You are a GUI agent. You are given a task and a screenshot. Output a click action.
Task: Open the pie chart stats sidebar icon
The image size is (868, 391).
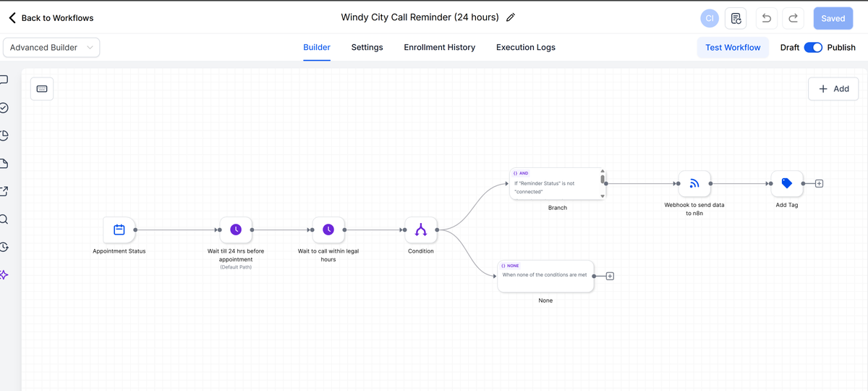pyautogui.click(x=4, y=135)
